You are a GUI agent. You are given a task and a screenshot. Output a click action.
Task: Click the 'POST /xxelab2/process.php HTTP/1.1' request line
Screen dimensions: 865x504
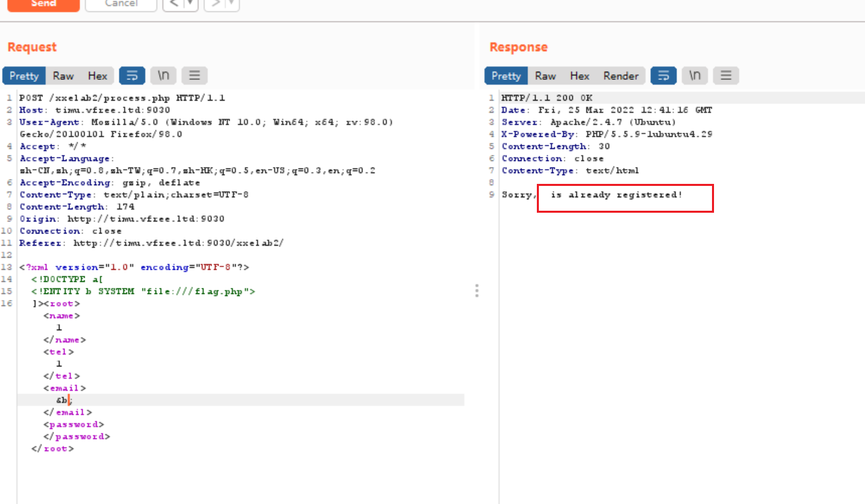click(122, 98)
